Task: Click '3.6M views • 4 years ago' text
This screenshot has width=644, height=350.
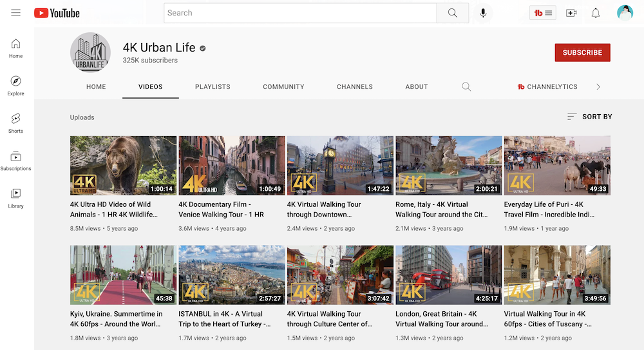Action: [x=213, y=228]
